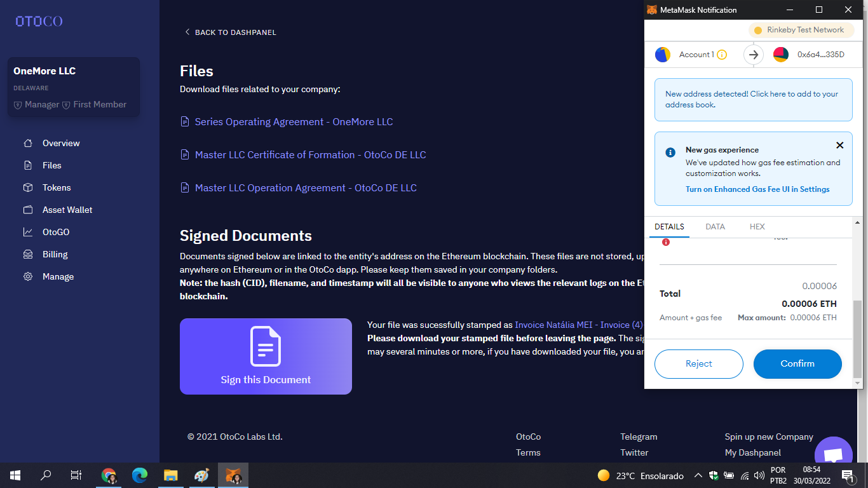Viewport: 868px width, 488px height.
Task: Open Overview in sidebar
Action: 61,143
